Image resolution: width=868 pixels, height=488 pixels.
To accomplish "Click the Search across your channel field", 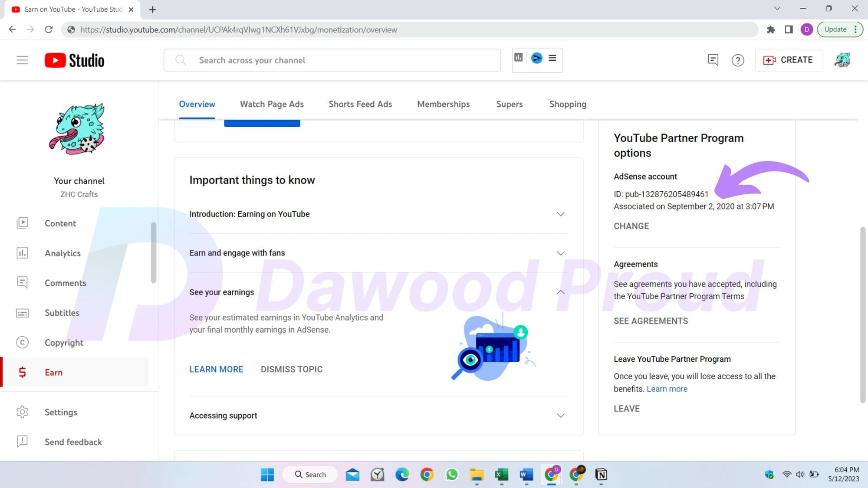I will click(332, 60).
